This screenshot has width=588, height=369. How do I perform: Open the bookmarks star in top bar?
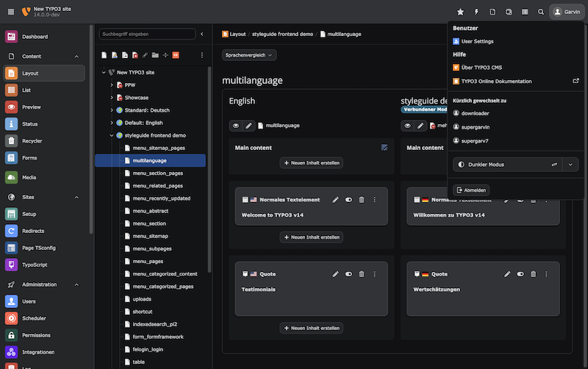tap(460, 12)
